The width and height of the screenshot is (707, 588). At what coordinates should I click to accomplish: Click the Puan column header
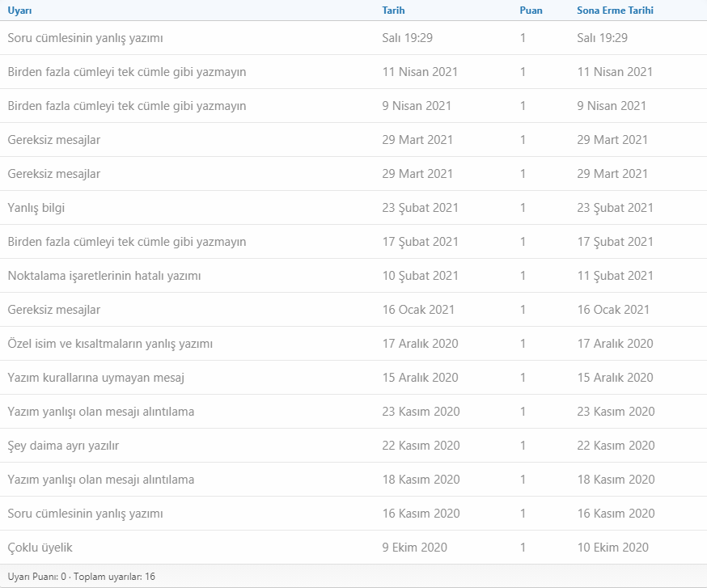point(531,11)
